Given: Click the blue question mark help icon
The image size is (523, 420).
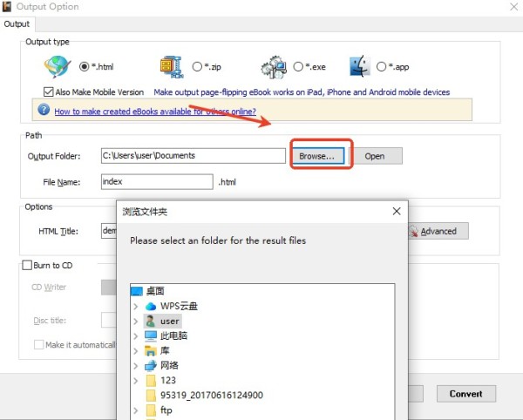Looking at the screenshot, I should coord(44,109).
